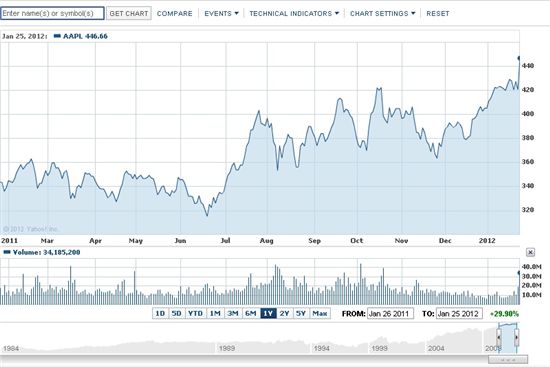The width and height of the screenshot is (550, 367).
Task: Click RESET to restore chart
Action: coord(437,13)
